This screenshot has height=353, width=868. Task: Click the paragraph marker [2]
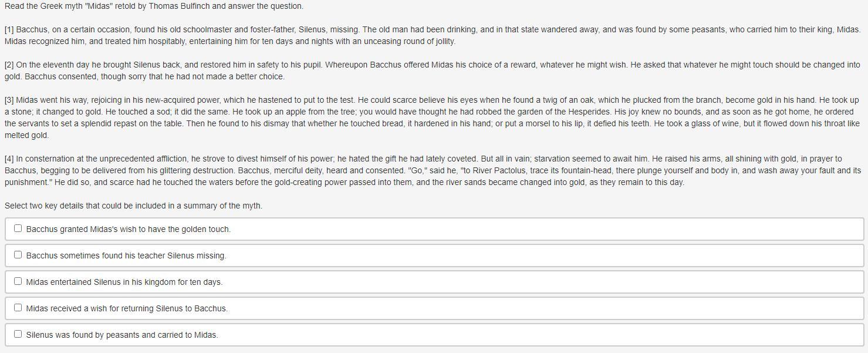pos(9,65)
